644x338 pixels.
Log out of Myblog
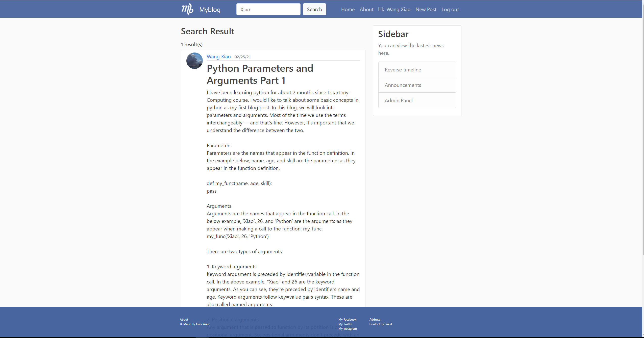[450, 9]
